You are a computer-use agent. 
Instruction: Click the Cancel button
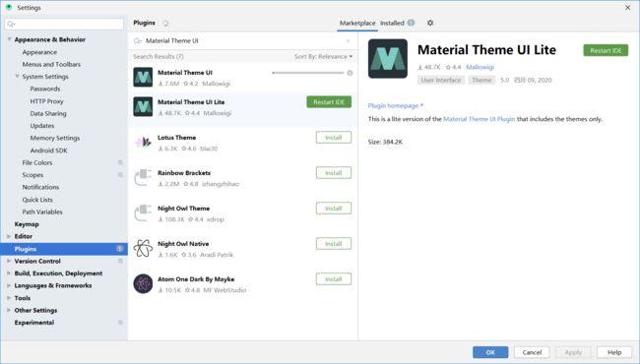(532, 352)
